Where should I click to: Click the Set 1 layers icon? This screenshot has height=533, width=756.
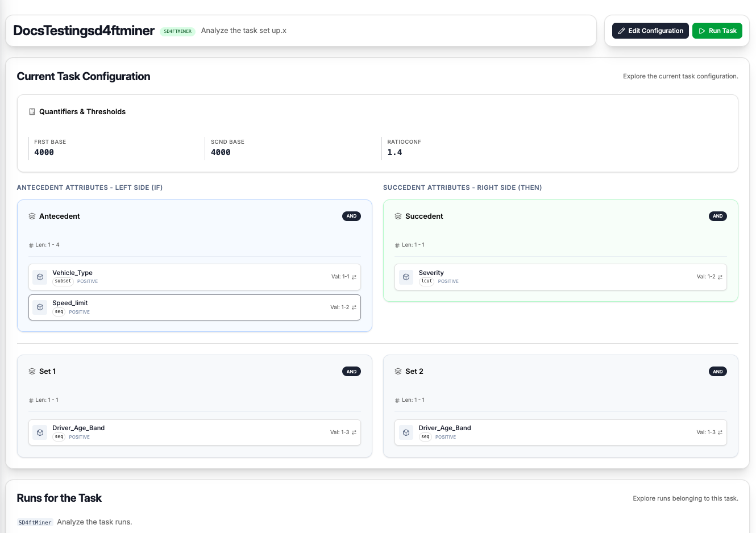point(32,372)
